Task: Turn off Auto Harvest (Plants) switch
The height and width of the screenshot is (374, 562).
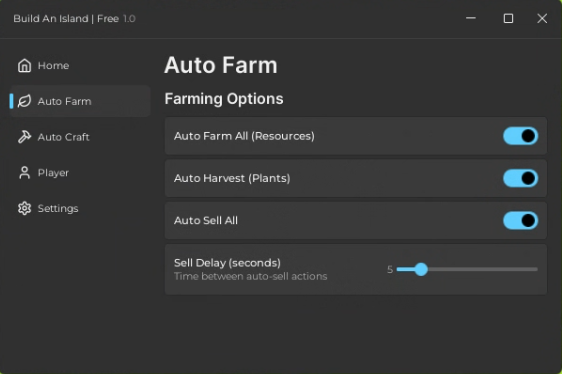Action: tap(520, 178)
